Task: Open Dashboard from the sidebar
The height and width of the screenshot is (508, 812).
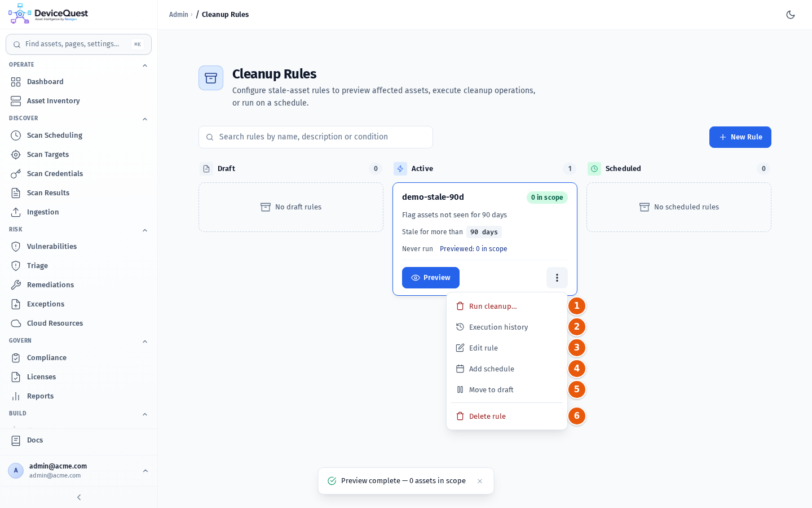Action: point(78,82)
